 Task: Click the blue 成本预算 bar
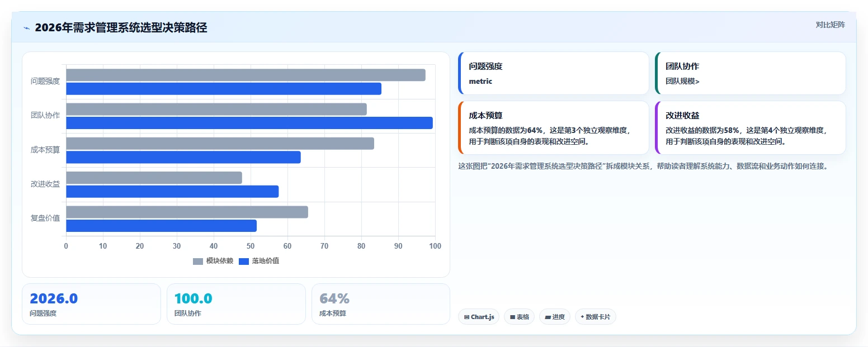pos(183,157)
